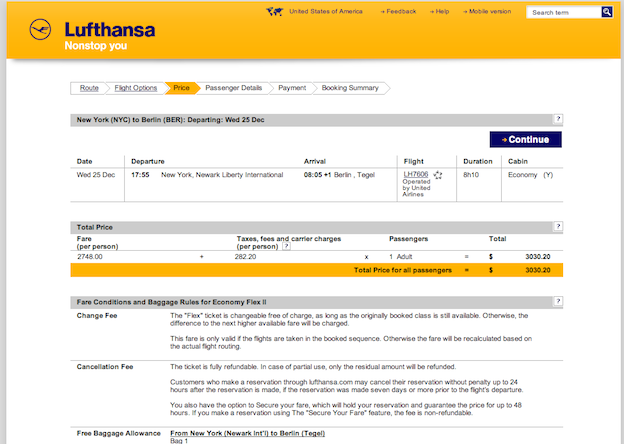Click the Change Fee label
The height and width of the screenshot is (444, 624).
click(97, 315)
